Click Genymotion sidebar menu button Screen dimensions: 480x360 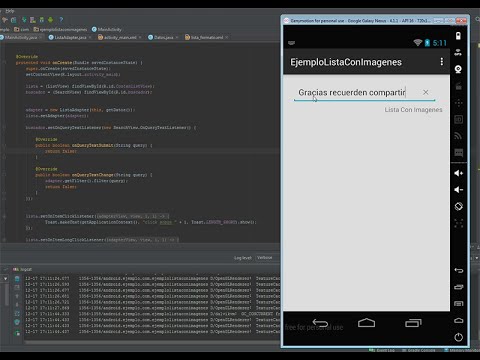pyautogui.click(x=459, y=304)
